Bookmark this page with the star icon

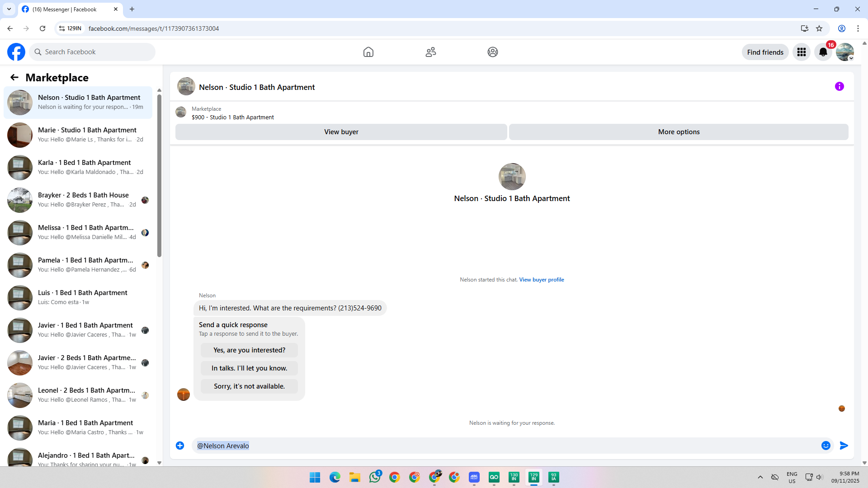tap(819, 28)
